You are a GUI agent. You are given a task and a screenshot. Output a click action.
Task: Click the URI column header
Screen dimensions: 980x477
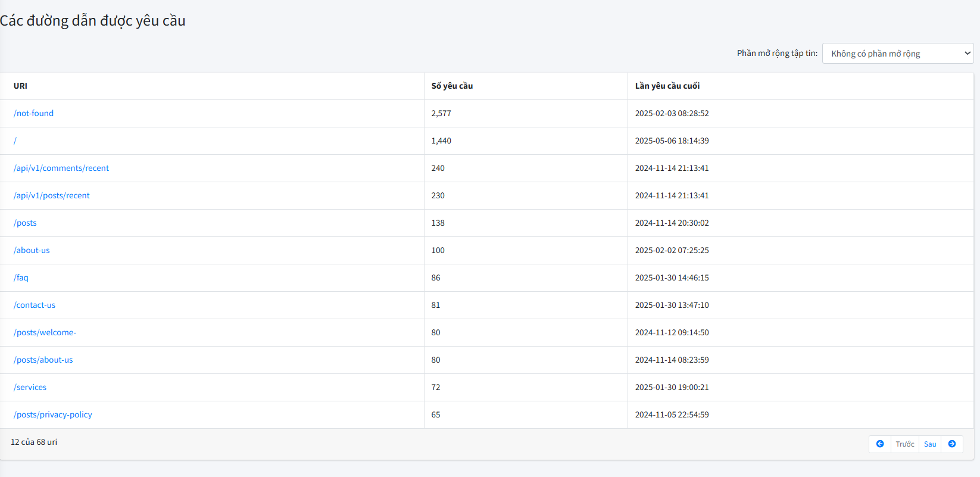[20, 86]
